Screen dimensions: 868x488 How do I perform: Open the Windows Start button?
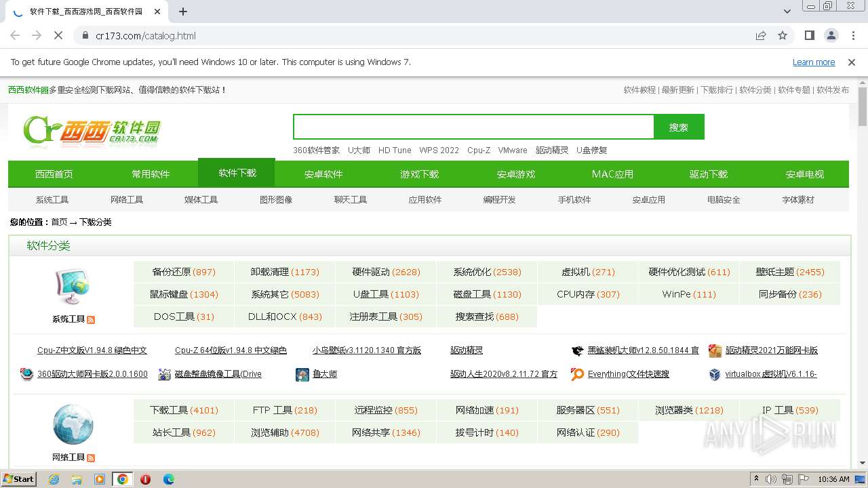[19, 479]
